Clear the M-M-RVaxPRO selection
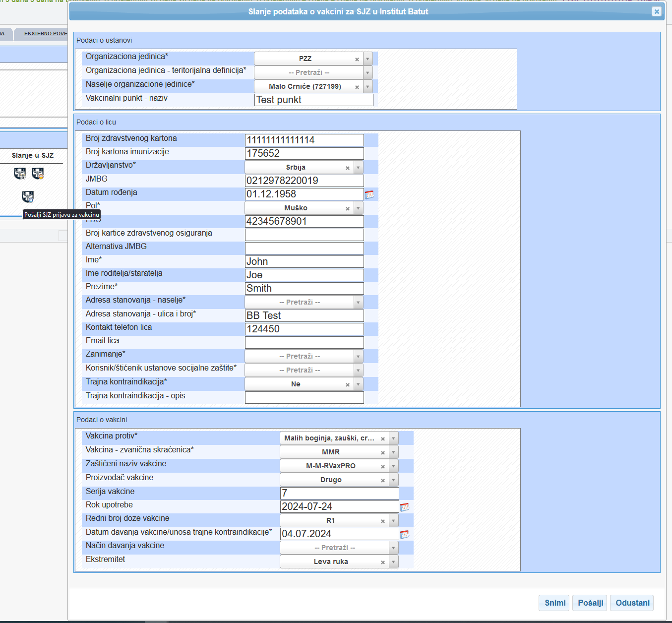 383,466
